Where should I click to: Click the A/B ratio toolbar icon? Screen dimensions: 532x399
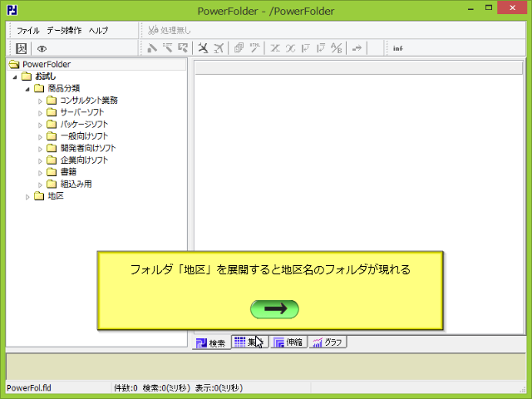337,48
